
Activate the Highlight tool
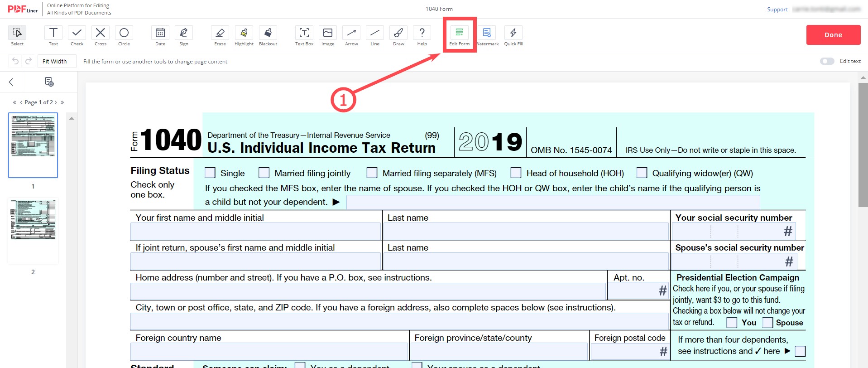pos(244,36)
